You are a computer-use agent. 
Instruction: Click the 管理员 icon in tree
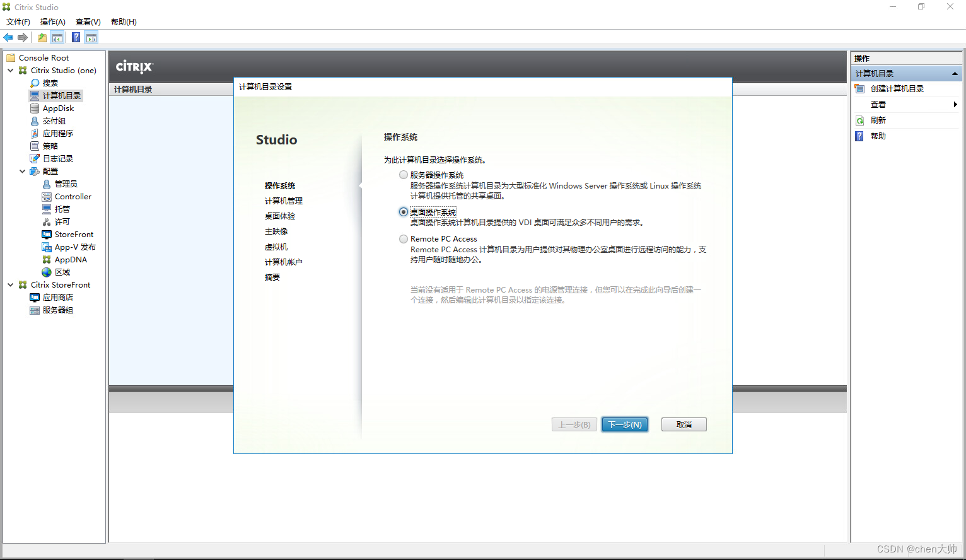tap(47, 184)
